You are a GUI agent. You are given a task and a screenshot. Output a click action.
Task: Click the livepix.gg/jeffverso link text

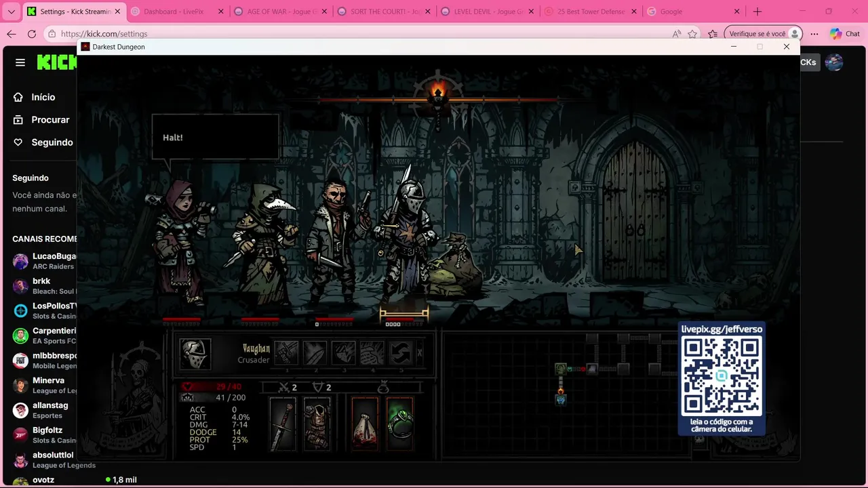pos(722,329)
